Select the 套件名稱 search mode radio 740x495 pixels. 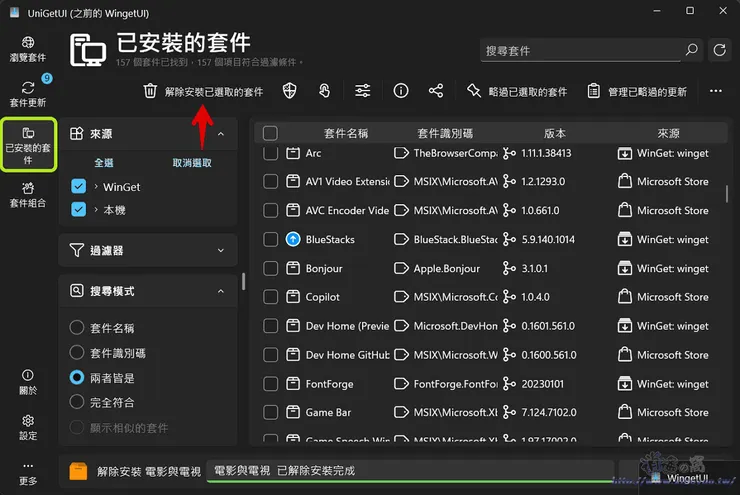[x=76, y=327]
